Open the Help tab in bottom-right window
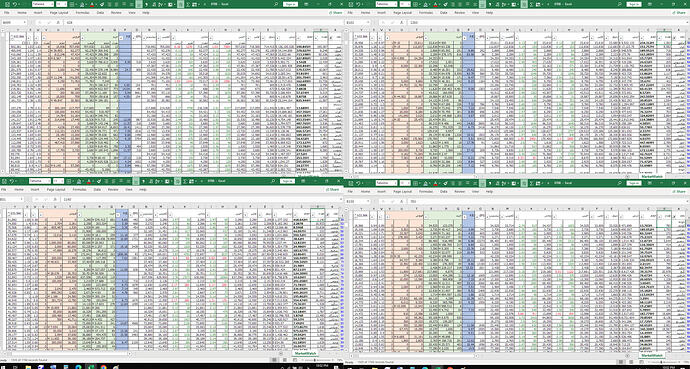690x369 pixels. point(489,192)
